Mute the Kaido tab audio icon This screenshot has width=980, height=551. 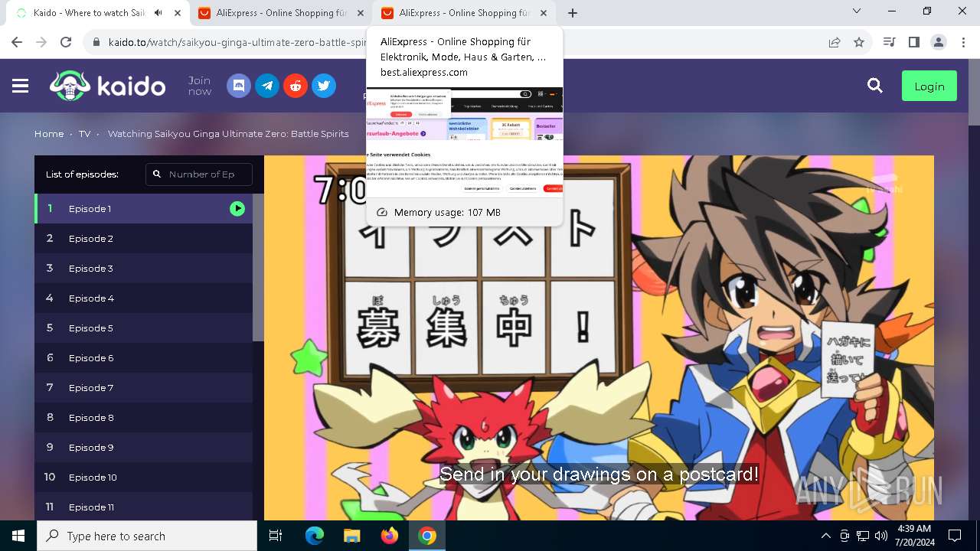pyautogui.click(x=158, y=13)
